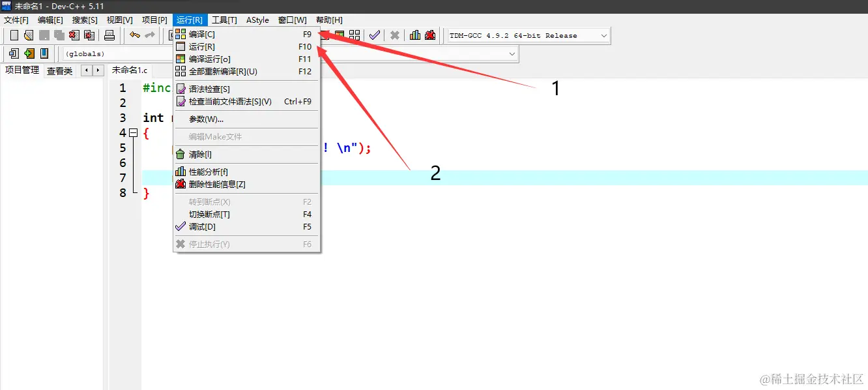Close the open 运行[R] menu
This screenshot has width=868, height=390.
pyautogui.click(x=190, y=20)
